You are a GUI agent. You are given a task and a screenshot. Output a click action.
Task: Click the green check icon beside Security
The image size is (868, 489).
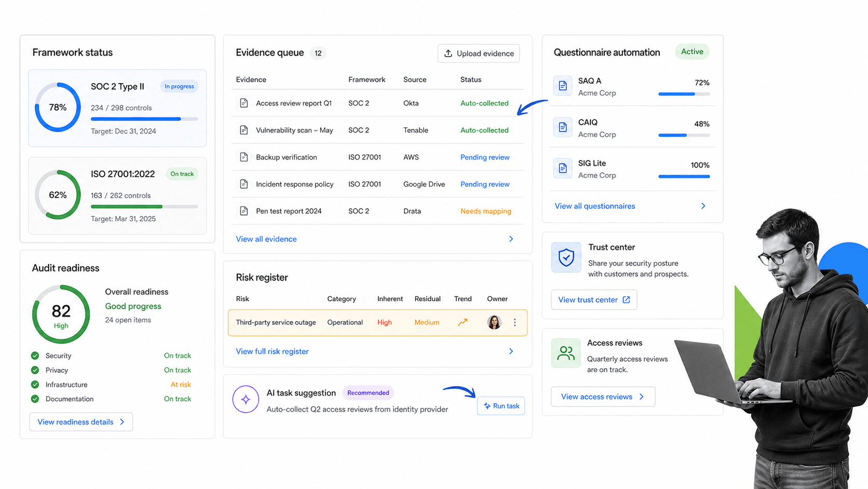point(35,355)
